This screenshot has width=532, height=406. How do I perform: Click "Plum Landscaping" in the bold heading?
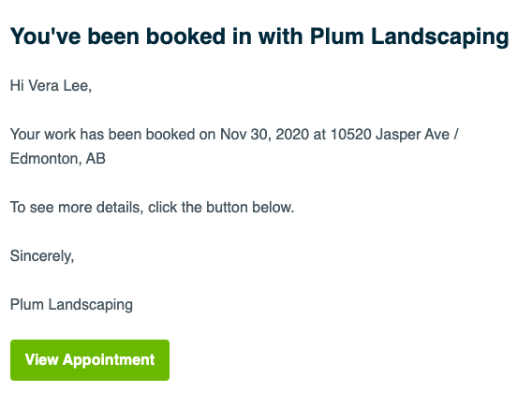(x=409, y=36)
